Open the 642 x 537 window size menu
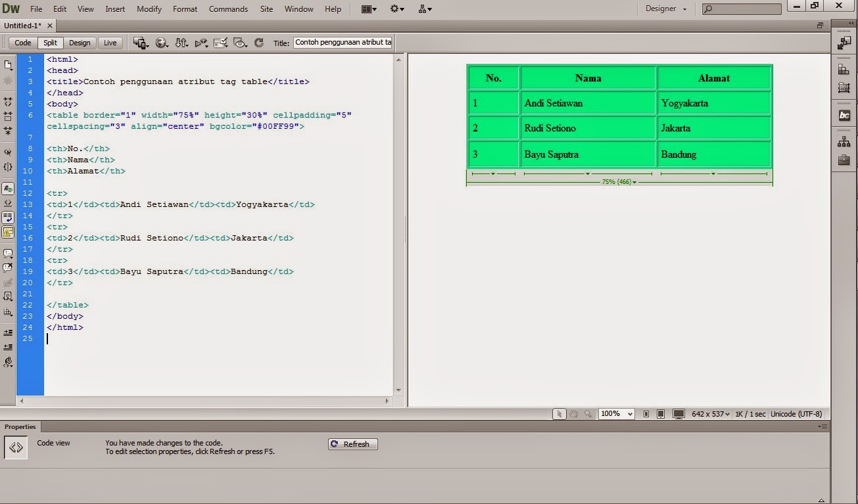The image size is (858, 504). 711,414
